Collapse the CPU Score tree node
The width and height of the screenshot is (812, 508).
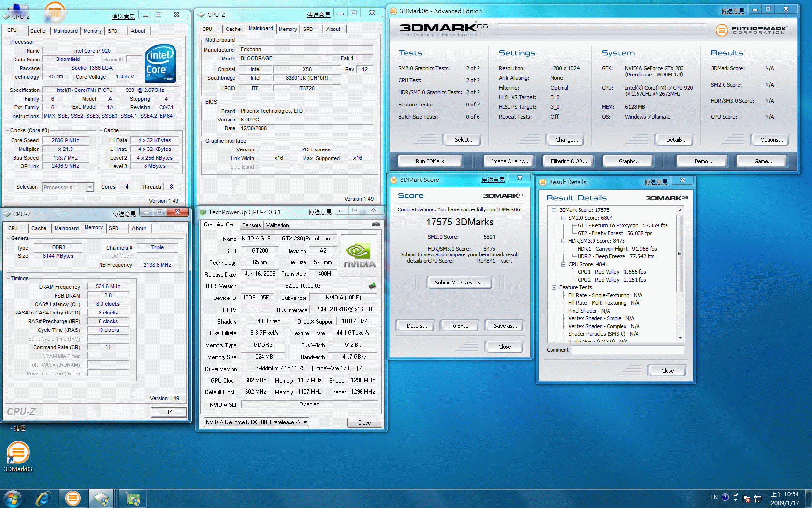point(563,264)
